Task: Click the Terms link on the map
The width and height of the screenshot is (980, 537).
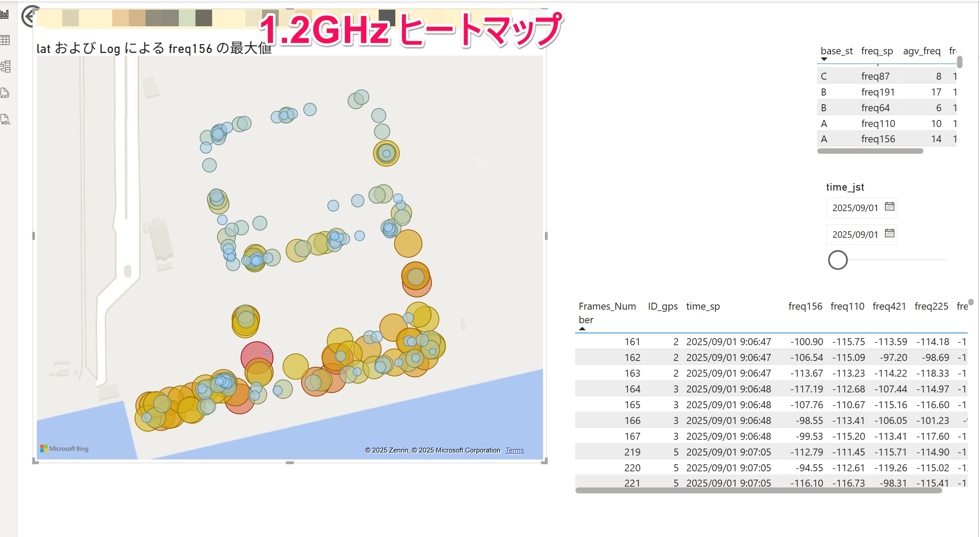Action: (515, 450)
